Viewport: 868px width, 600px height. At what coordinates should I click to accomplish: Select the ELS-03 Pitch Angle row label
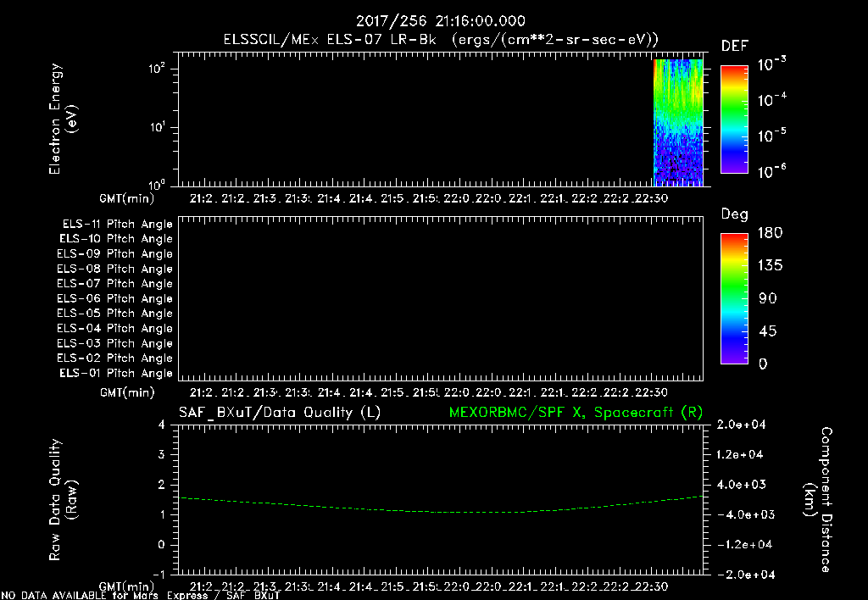pos(114,344)
